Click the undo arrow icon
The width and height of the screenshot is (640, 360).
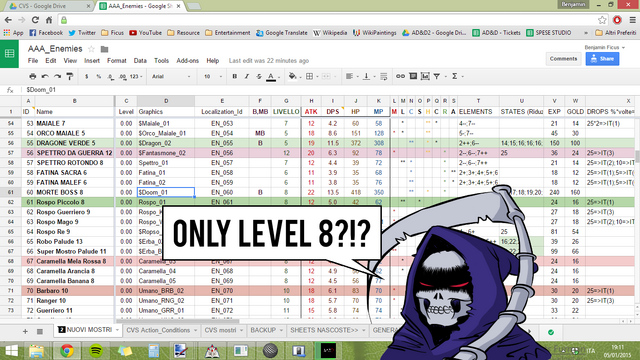coord(45,76)
